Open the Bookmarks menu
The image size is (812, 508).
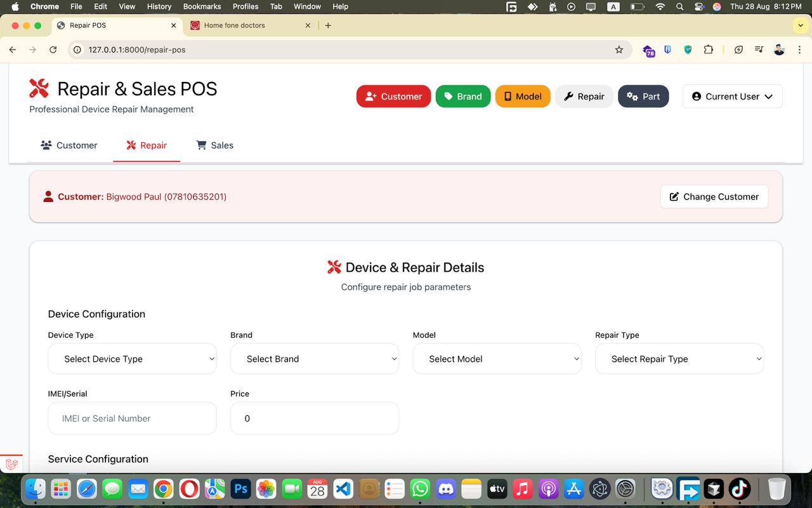202,6
